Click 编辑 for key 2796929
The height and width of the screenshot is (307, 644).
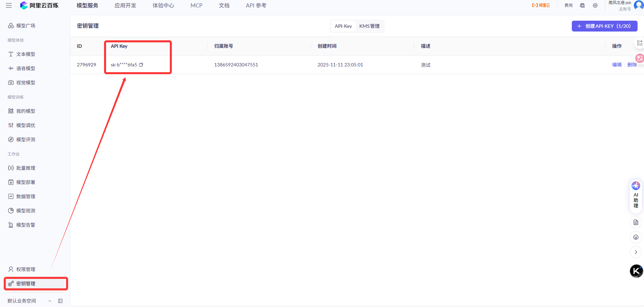pyautogui.click(x=617, y=65)
